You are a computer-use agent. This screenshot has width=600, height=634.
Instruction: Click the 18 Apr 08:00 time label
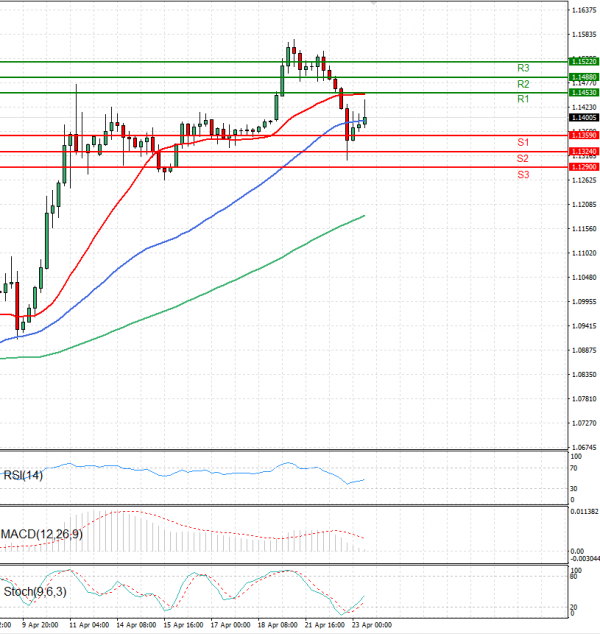[x=277, y=625]
